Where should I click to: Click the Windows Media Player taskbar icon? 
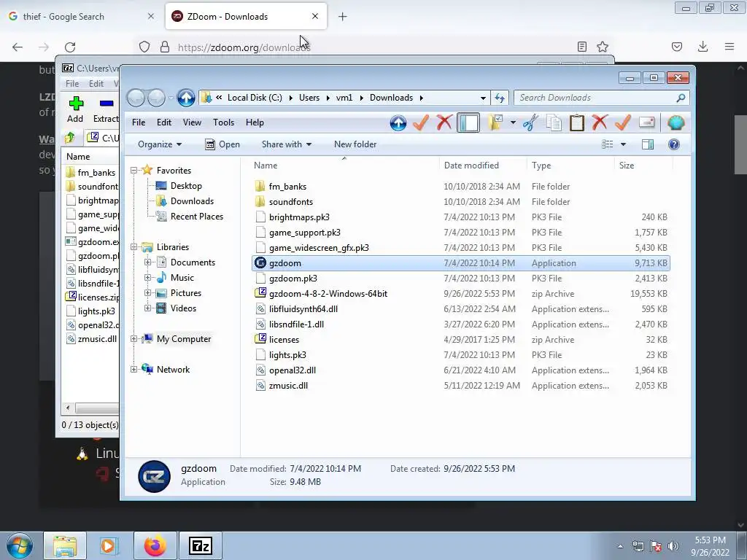point(109,545)
